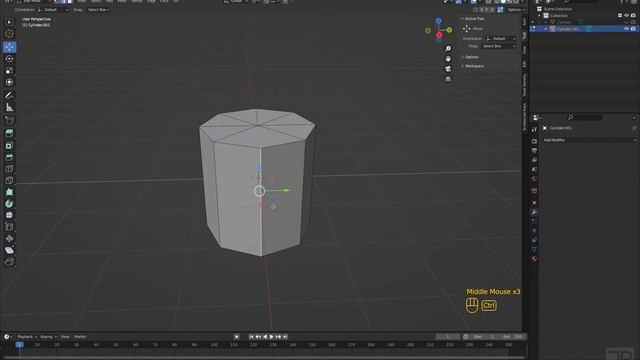The image size is (640, 360).
Task: Jump to timeline end frame
Action: pos(285,337)
